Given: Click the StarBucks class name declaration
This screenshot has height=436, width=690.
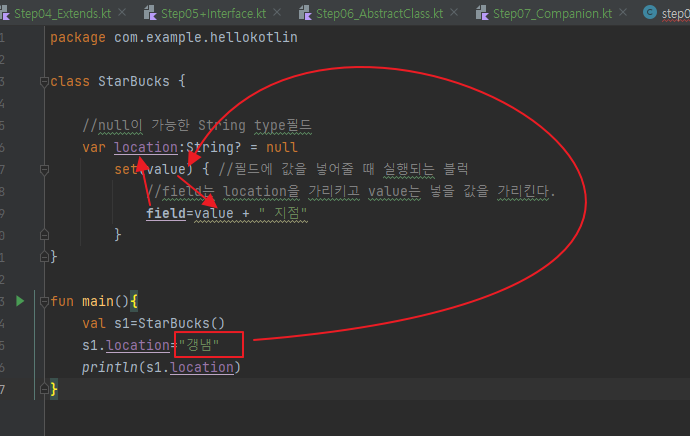Looking at the screenshot, I should [x=134, y=81].
